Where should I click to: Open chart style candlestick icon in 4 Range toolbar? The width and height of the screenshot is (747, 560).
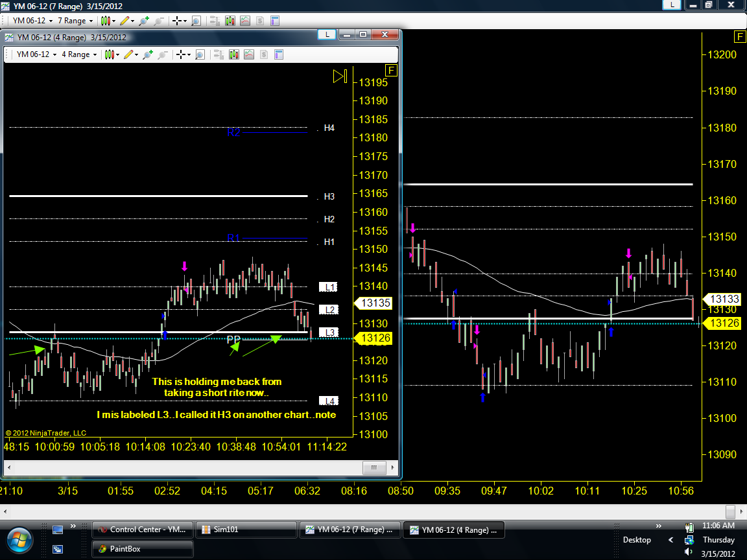point(109,54)
